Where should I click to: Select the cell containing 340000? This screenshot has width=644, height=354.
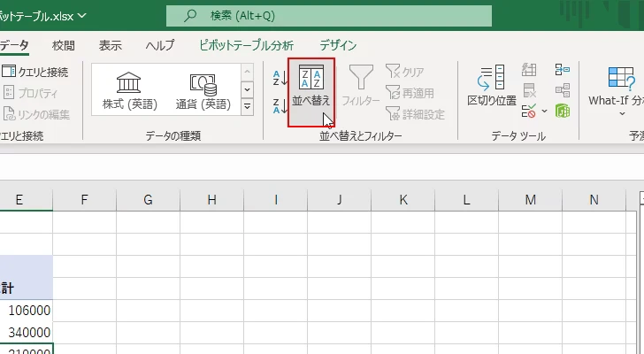pyautogui.click(x=27, y=332)
